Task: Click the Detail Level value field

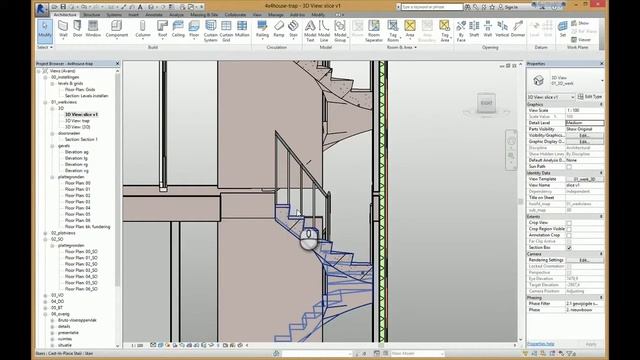Action: (584, 123)
